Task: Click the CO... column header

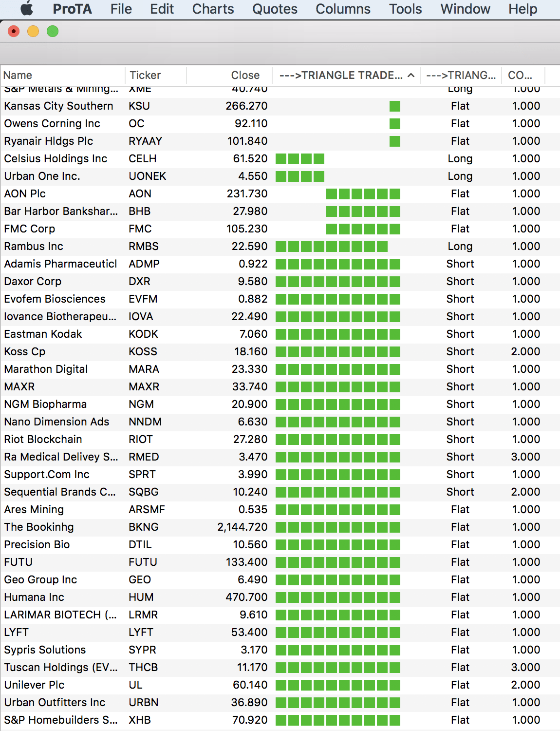Action: pos(523,75)
